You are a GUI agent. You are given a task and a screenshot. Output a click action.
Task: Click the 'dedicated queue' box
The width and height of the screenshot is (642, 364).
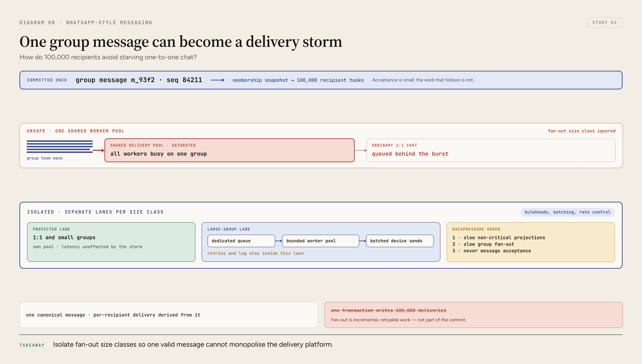[241, 241]
